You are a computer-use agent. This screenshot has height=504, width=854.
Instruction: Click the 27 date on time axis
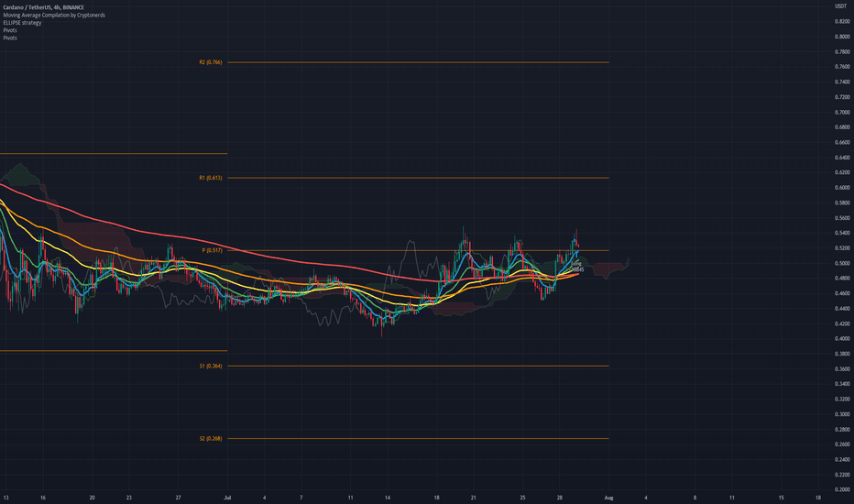[x=178, y=498]
